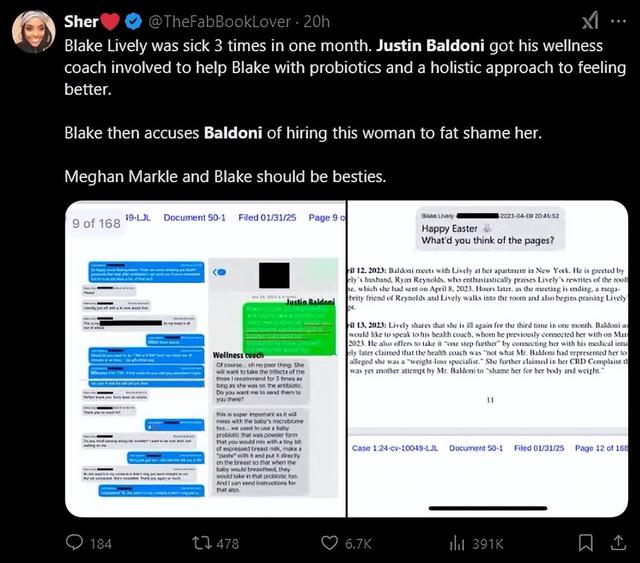Click the display name Sher

click(80, 20)
